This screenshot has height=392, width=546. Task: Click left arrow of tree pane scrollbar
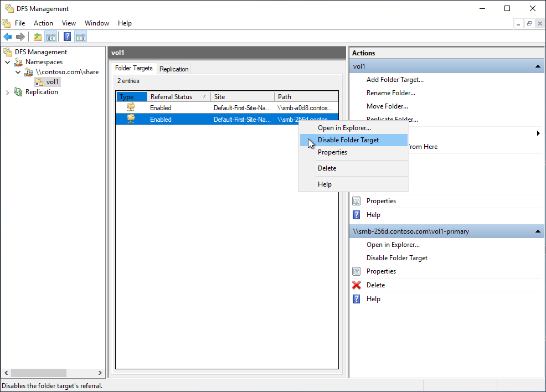click(x=6, y=373)
